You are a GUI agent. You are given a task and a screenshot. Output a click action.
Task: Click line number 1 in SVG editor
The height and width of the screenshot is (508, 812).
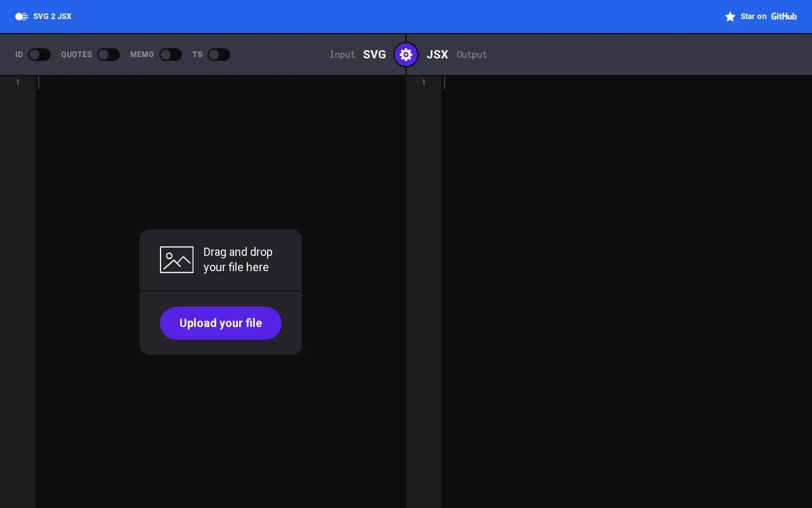coord(18,83)
